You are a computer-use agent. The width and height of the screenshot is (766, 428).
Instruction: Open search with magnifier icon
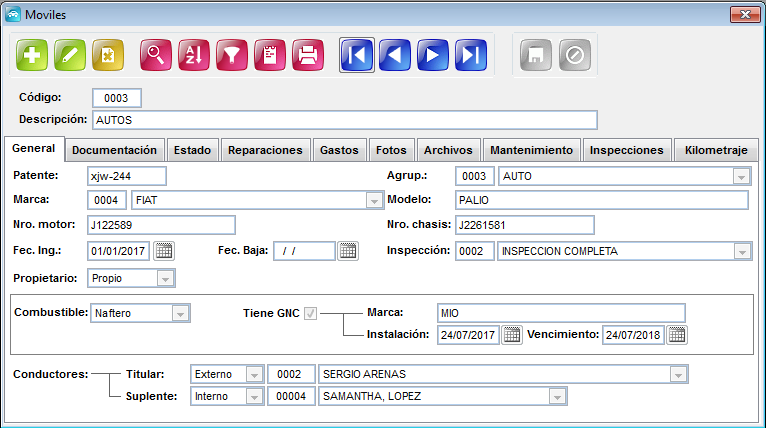click(x=156, y=55)
